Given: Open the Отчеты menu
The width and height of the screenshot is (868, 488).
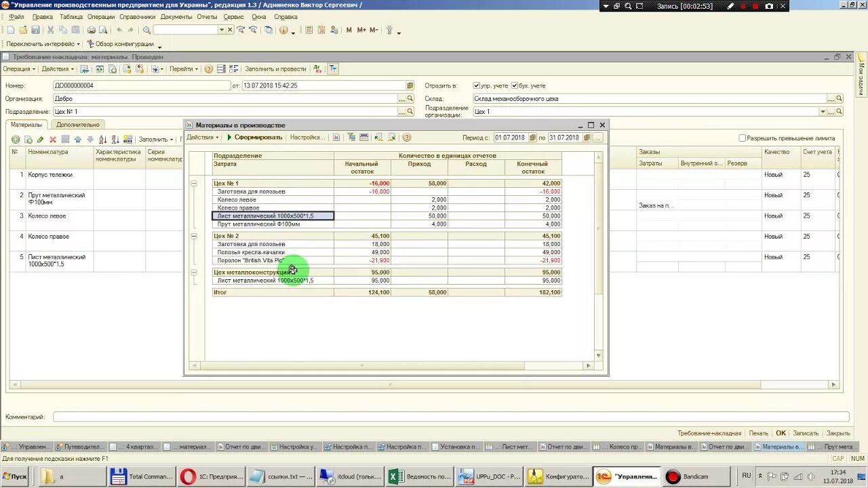Looking at the screenshot, I should click(207, 16).
